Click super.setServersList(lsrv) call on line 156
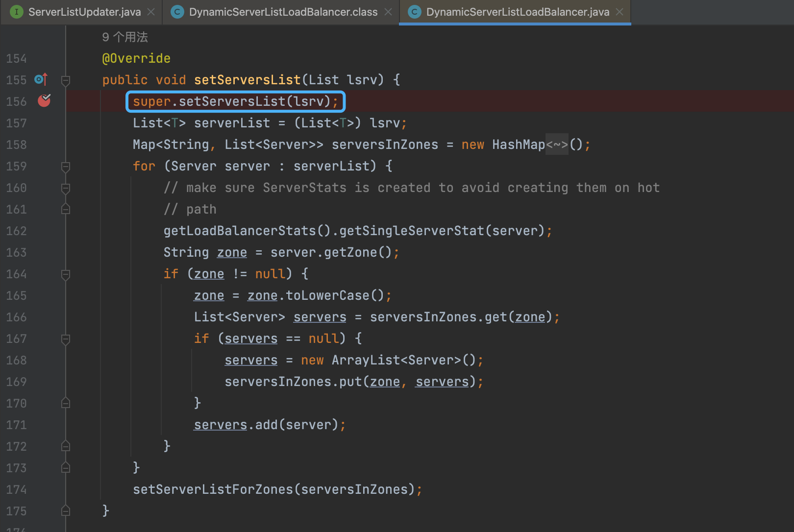This screenshot has width=794, height=532. pyautogui.click(x=235, y=101)
